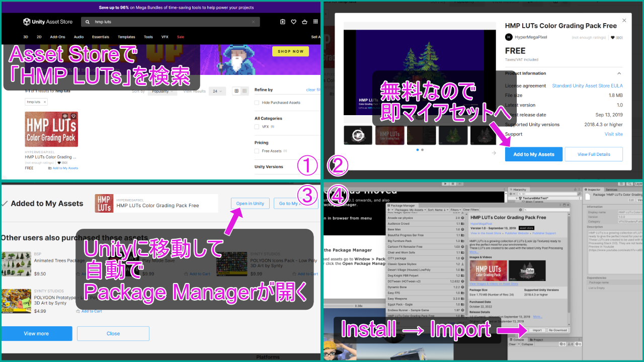Open Filters dropdown in Package Manager
This screenshot has width=644, height=362.
[455, 210]
